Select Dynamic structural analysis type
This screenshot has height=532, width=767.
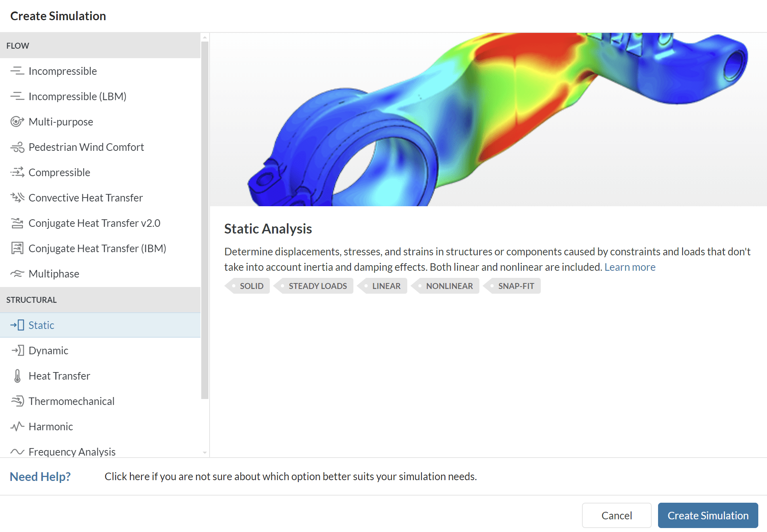48,351
